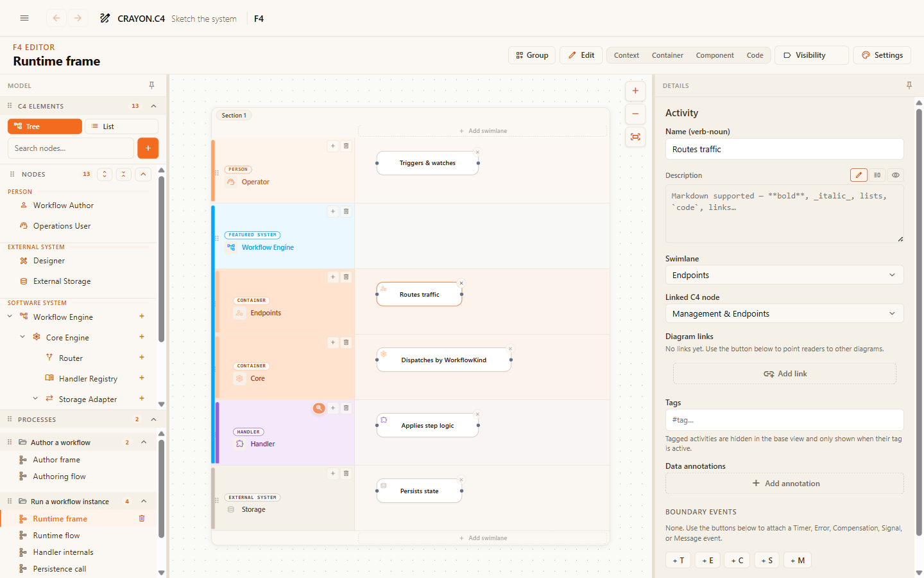Remove the Routes traffic activity with its X
The image size is (924, 578).
[461, 283]
